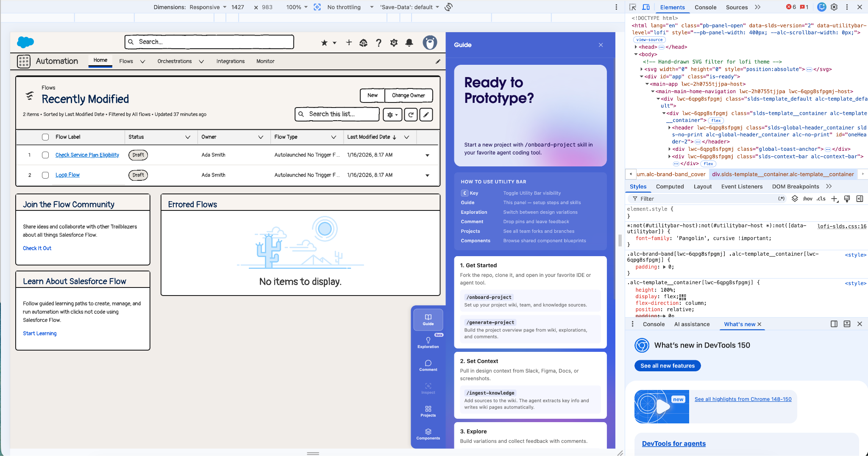The width and height of the screenshot is (868, 456).
Task: Select the Check Service Plan Eligibility row checkbox
Action: click(45, 155)
